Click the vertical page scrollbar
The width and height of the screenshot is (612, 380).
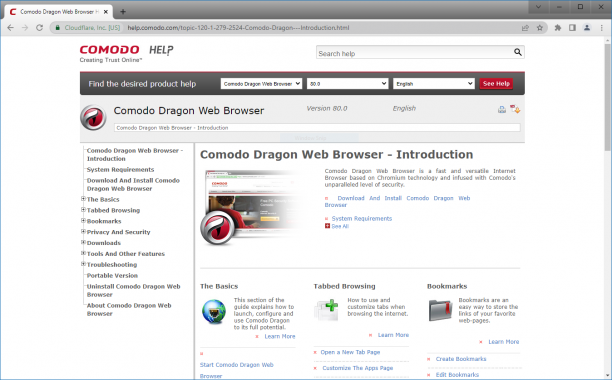coord(608,98)
